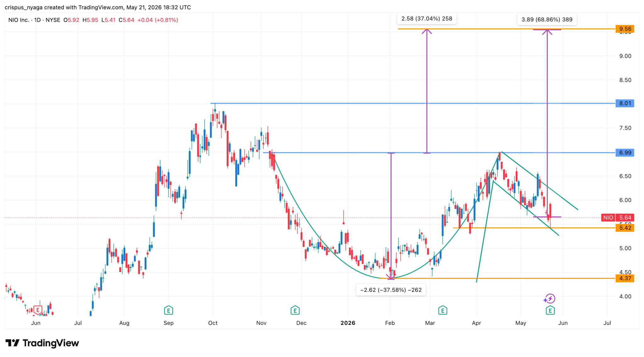Click the crispus_nyaga attribution caption

(x=98, y=7)
